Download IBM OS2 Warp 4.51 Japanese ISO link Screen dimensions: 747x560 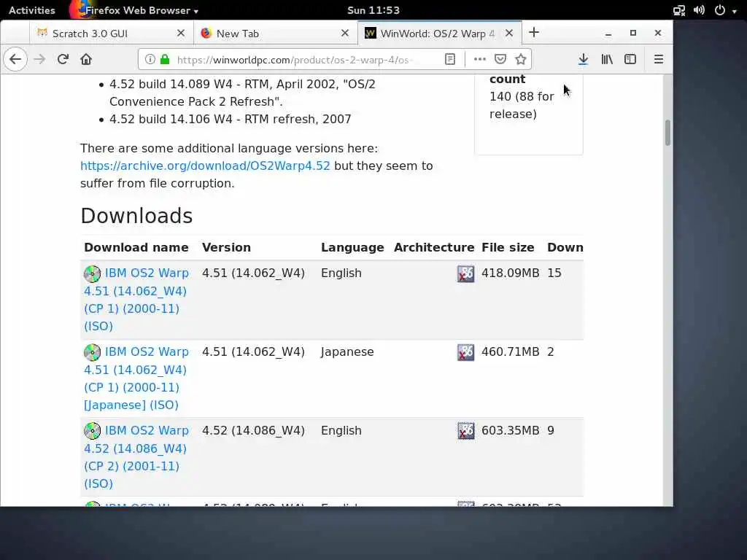[136, 378]
